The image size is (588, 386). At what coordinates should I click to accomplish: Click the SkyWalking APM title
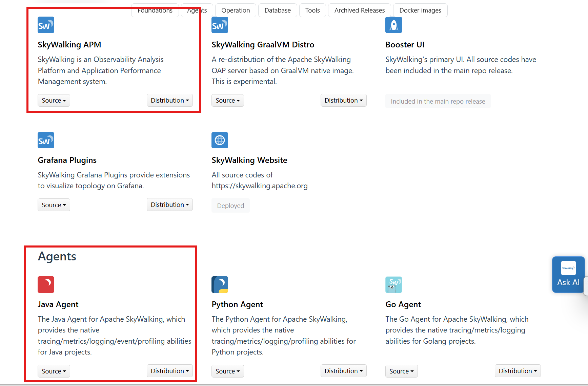pos(69,45)
